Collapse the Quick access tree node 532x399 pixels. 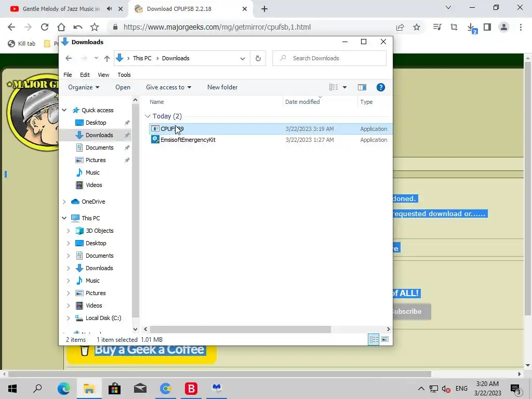(64, 110)
